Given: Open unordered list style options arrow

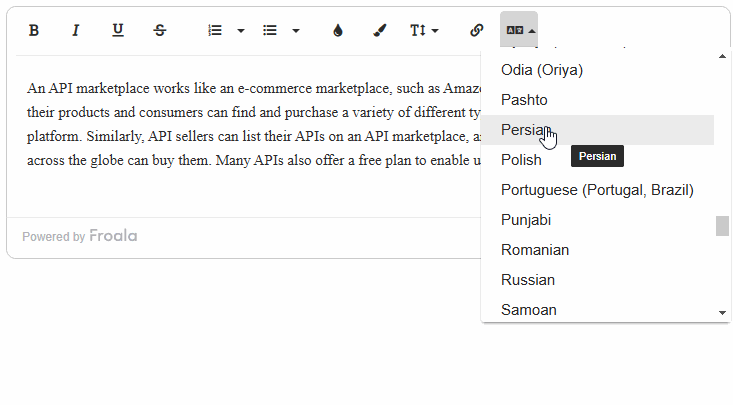Looking at the screenshot, I should 295,31.
